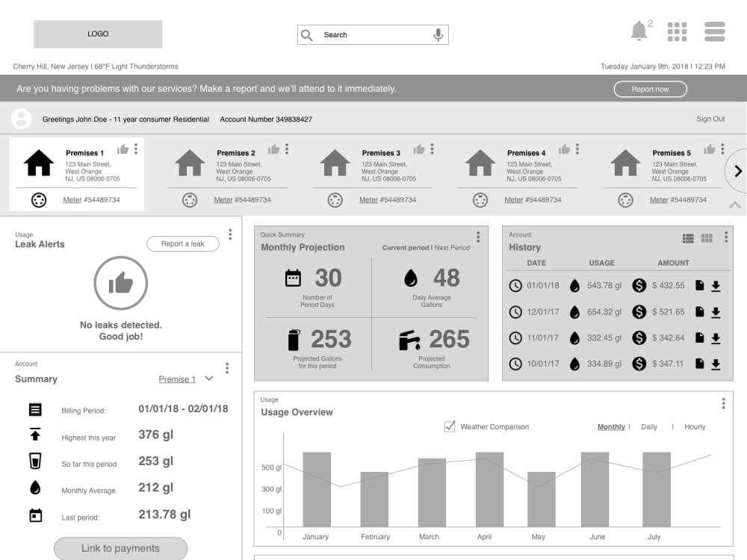Click the usage value 654.32 gl
Screen dimensions: 747x560
tap(604, 312)
